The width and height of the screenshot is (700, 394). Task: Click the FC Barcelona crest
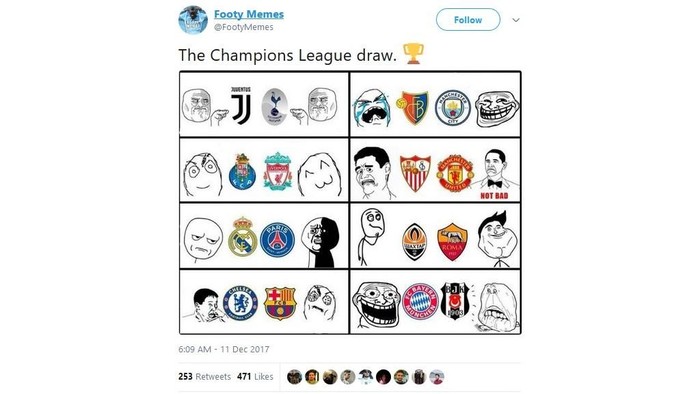click(x=279, y=303)
